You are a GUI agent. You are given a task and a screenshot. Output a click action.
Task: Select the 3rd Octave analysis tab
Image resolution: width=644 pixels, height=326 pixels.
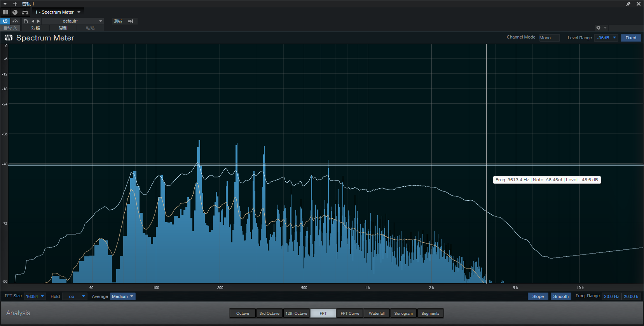pyautogui.click(x=269, y=313)
